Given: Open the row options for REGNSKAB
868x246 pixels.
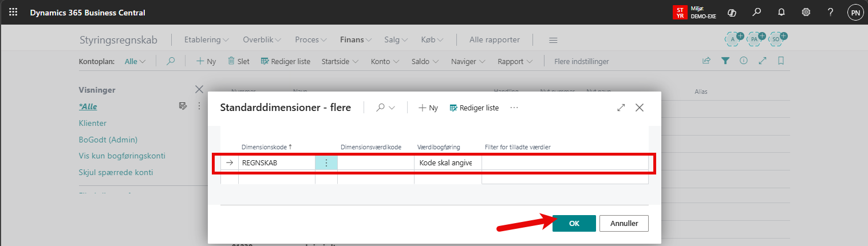Looking at the screenshot, I should pos(326,163).
